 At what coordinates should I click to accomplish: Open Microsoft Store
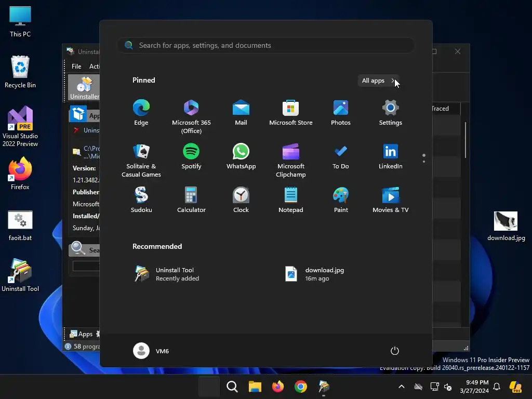[x=291, y=113]
